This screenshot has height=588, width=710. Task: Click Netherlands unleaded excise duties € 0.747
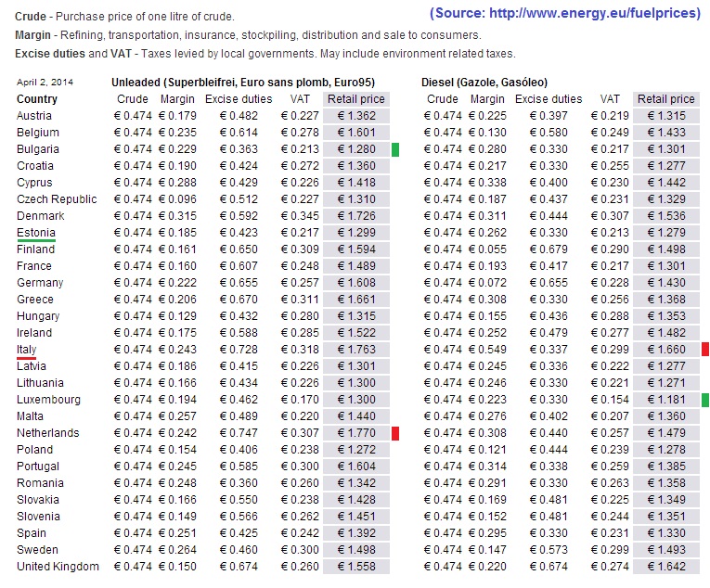(x=239, y=433)
